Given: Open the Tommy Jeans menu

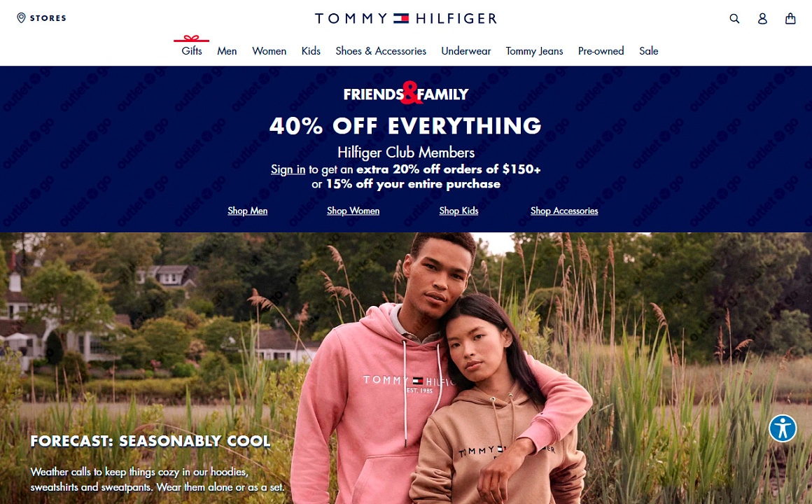Looking at the screenshot, I should point(534,51).
